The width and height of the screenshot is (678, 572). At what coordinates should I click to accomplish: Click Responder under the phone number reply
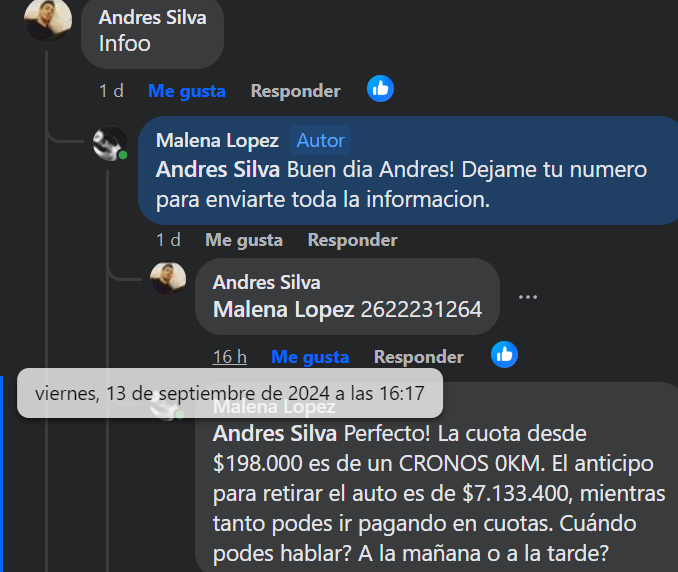pos(419,357)
